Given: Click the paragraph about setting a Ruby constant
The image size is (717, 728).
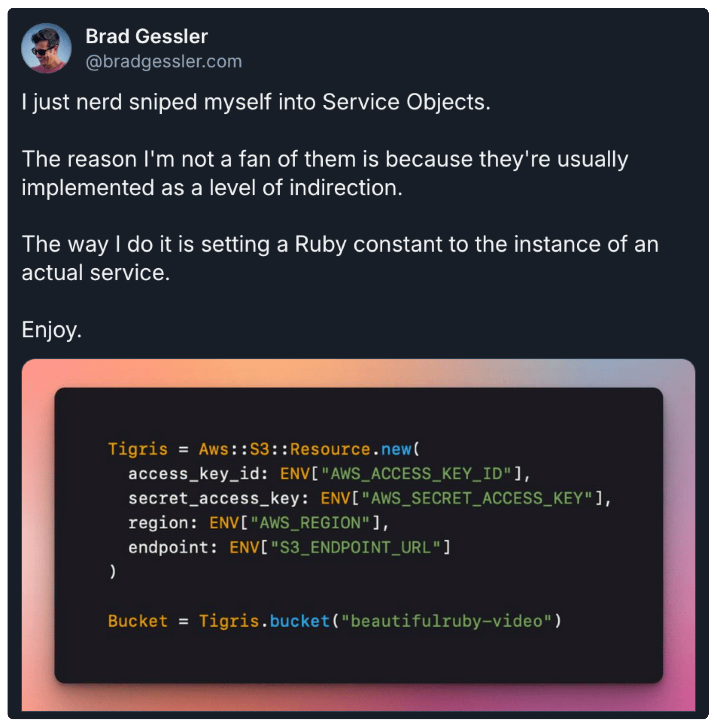Looking at the screenshot, I should pyautogui.click(x=340, y=258).
